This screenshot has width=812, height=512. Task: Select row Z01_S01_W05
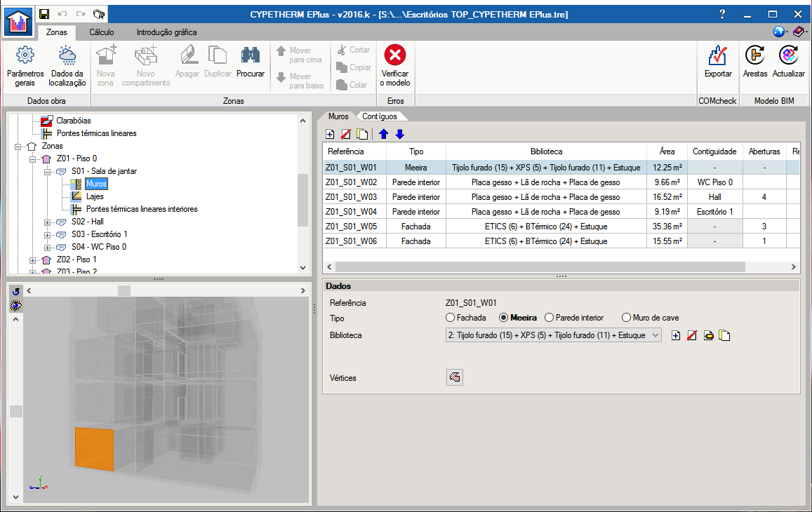coord(561,227)
